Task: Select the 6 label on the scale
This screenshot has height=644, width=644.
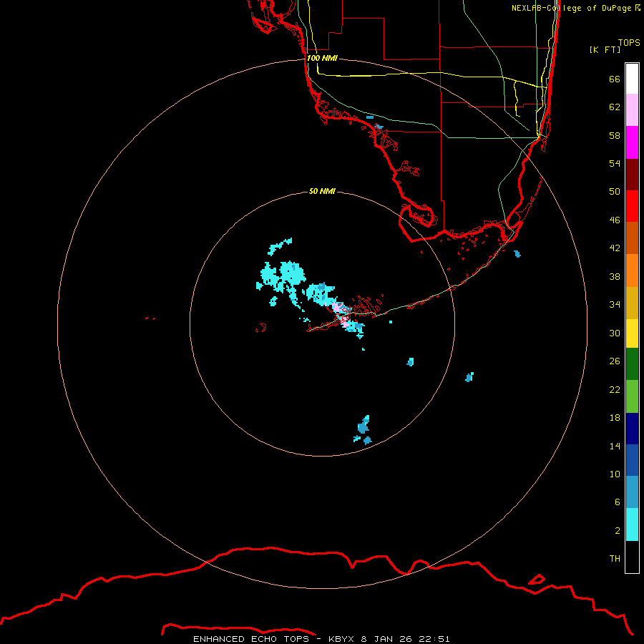Action: point(618,502)
